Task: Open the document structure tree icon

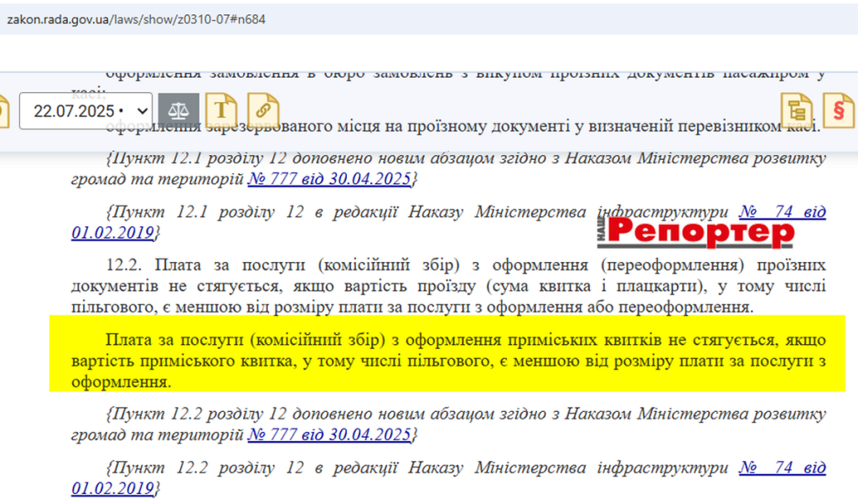Action: 797,111
